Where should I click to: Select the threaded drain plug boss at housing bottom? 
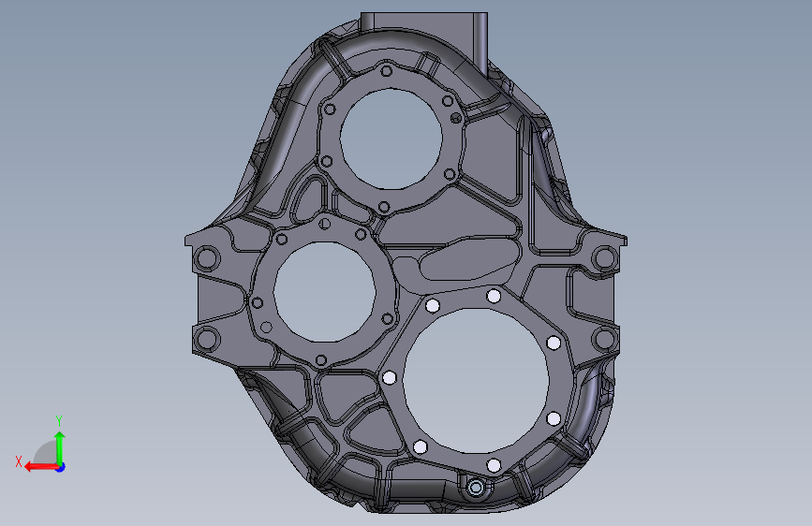pos(476,488)
